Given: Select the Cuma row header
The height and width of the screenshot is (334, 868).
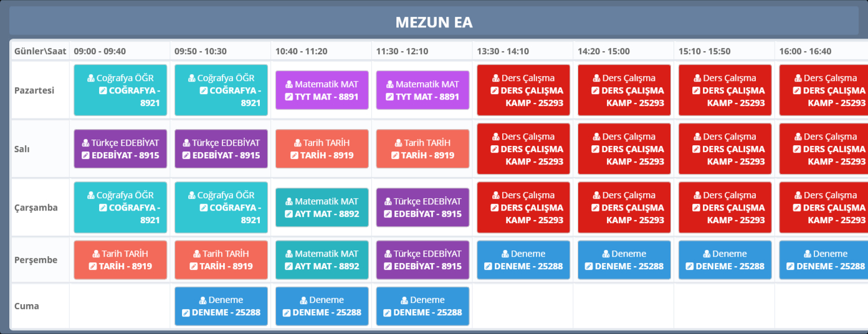Looking at the screenshot, I should click(x=27, y=306).
